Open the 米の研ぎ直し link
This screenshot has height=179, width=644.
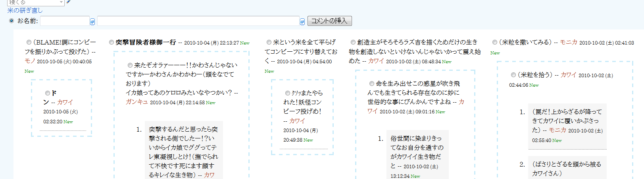coord(25,10)
